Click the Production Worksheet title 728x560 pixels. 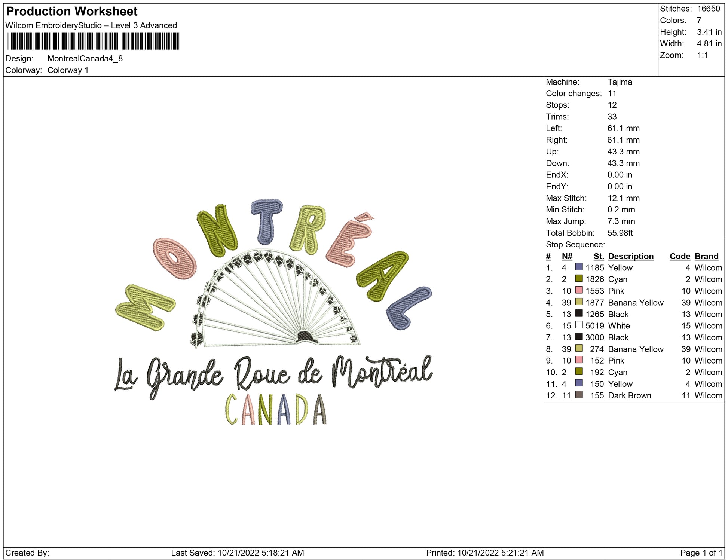(x=72, y=12)
